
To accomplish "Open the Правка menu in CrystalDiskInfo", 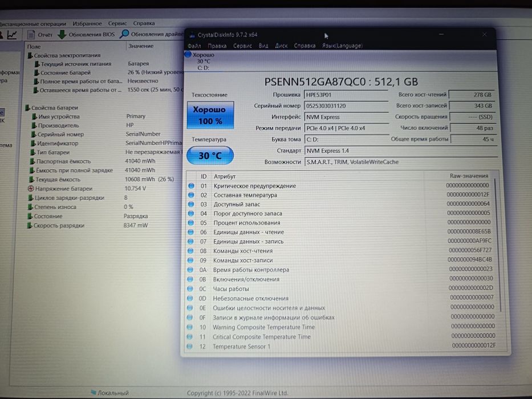I will pos(217,46).
